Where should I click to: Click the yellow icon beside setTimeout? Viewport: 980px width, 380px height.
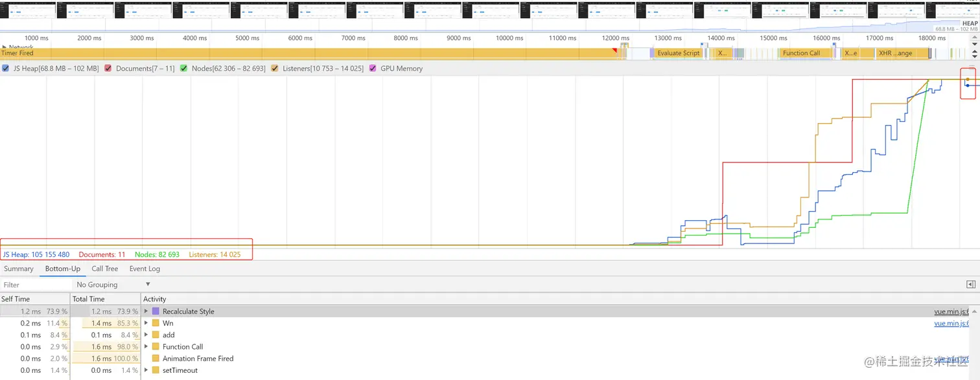coord(156,370)
